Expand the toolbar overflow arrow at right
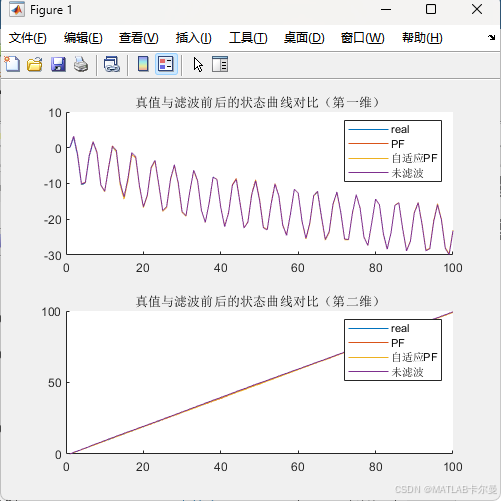The image size is (501, 501). tap(491, 37)
